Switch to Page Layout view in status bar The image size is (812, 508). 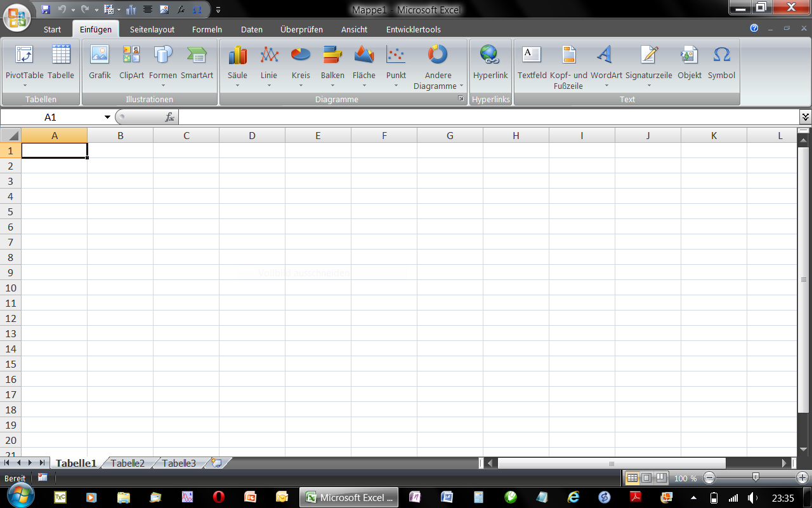point(646,478)
